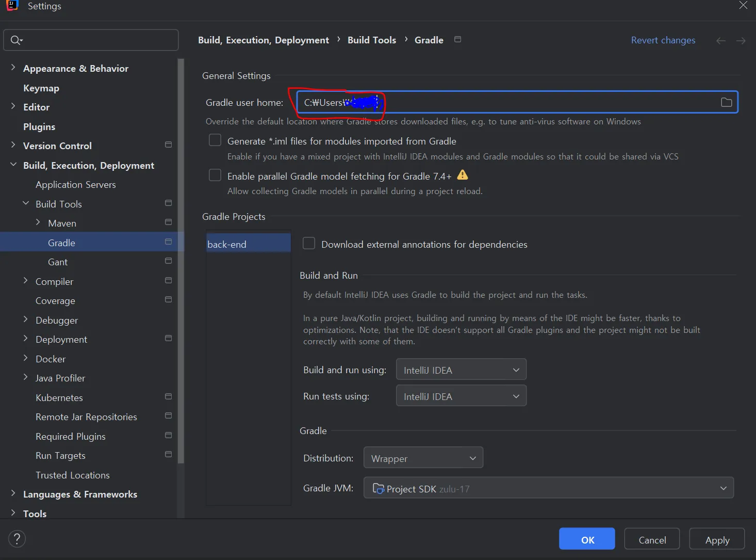Click project-scope icon on Gradle row

(x=168, y=242)
